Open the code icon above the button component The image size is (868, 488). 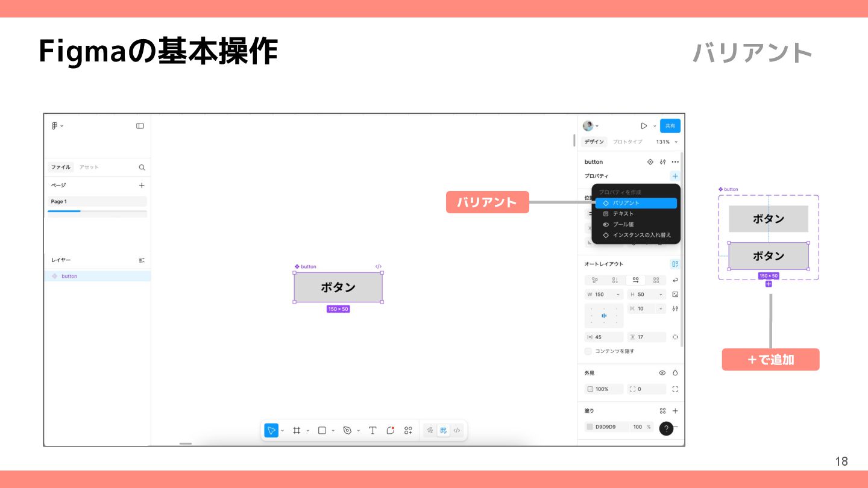[x=379, y=266]
